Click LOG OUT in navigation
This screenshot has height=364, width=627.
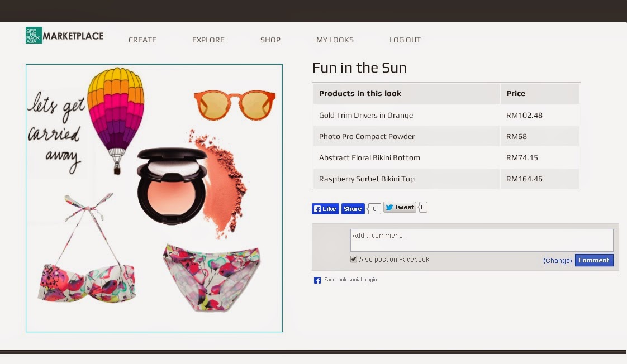(x=405, y=40)
